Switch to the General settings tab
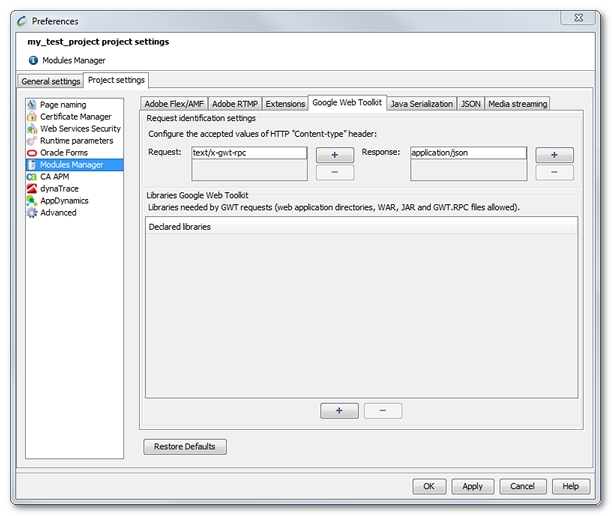 click(x=51, y=81)
